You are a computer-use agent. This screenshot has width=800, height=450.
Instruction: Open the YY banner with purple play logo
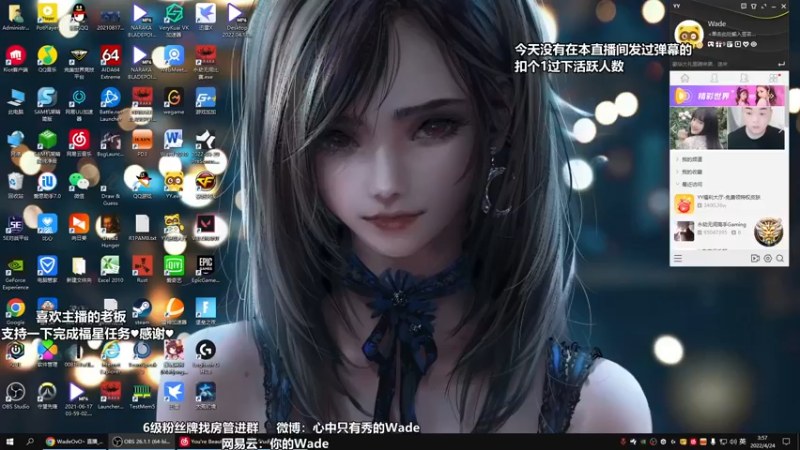727,96
